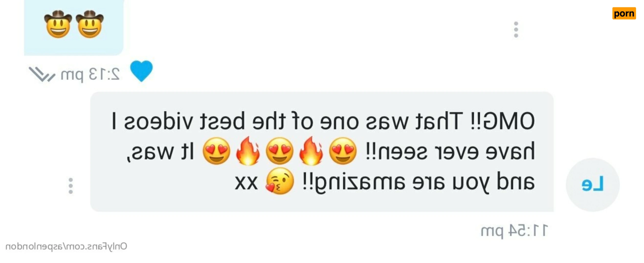The image size is (644, 263).
Task: Tap the cowboy emoji nearer the heart
Action: [89, 24]
